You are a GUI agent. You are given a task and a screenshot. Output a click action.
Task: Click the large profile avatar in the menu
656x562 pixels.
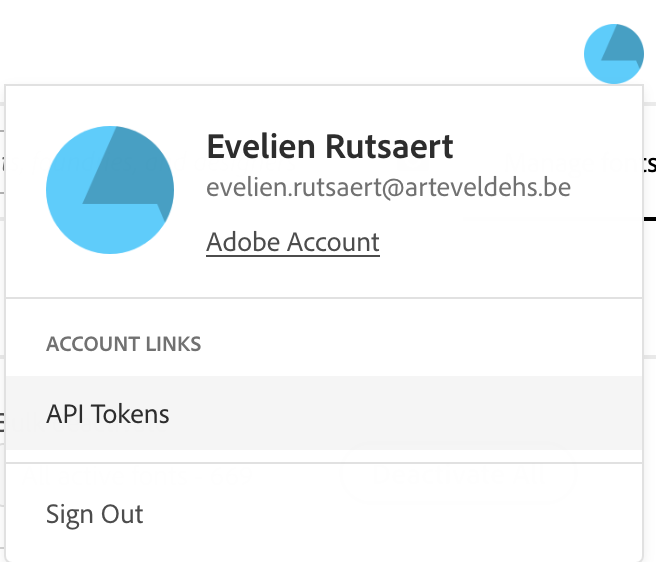[x=110, y=189]
